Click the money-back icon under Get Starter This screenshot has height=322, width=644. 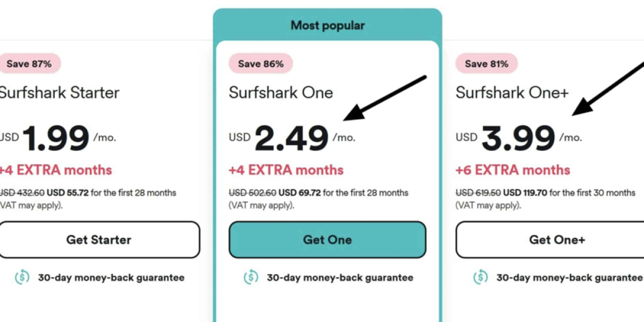(22, 277)
